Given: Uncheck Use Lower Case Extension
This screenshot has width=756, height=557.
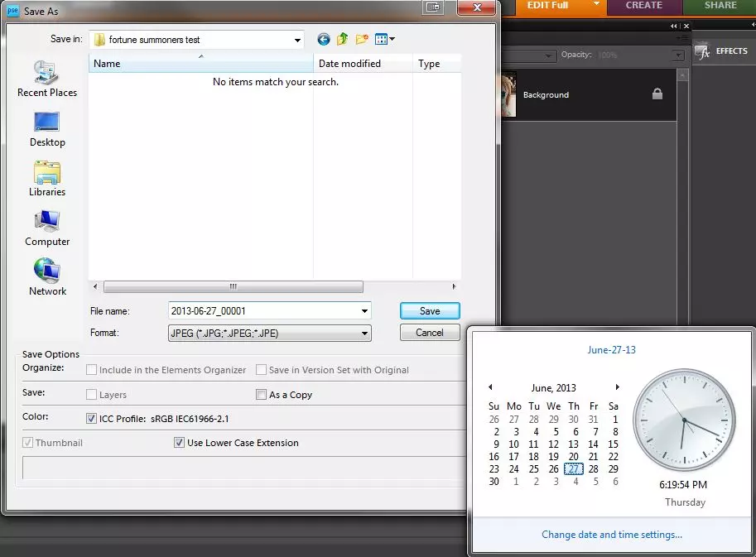Looking at the screenshot, I should (179, 442).
